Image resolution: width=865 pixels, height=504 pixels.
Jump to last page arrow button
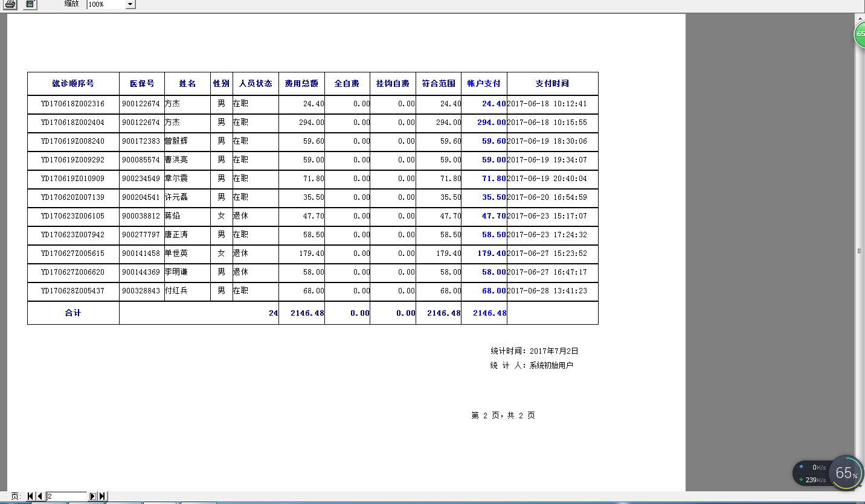coord(103,496)
